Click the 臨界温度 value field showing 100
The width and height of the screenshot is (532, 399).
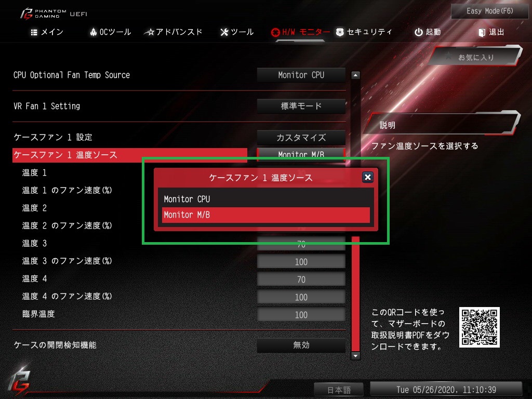(301, 314)
